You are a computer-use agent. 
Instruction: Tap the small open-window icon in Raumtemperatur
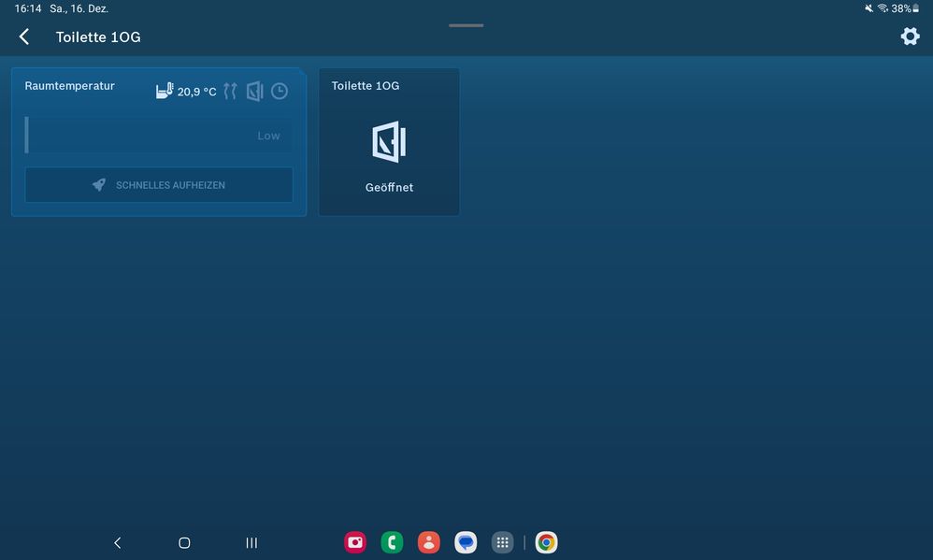point(254,91)
